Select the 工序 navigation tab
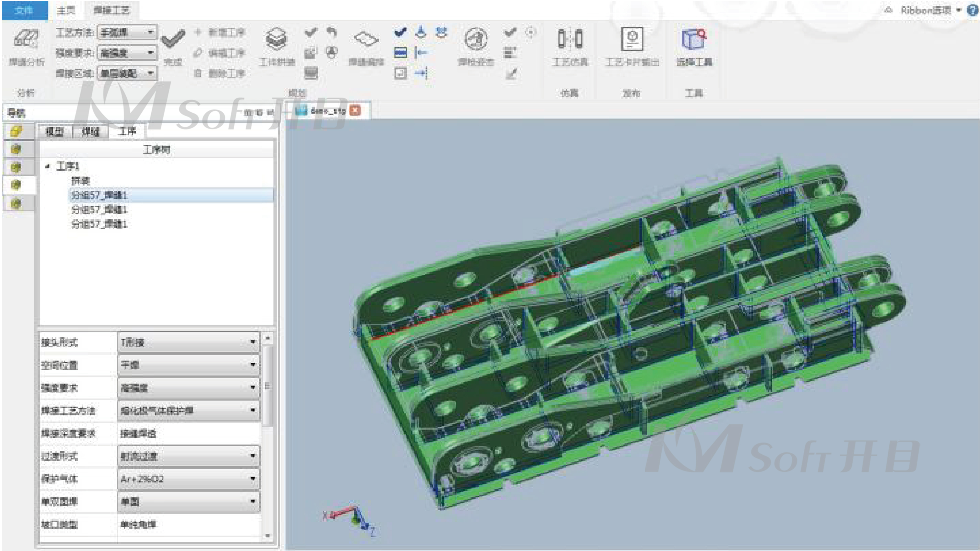Viewport: 980px width, 551px height. [127, 131]
